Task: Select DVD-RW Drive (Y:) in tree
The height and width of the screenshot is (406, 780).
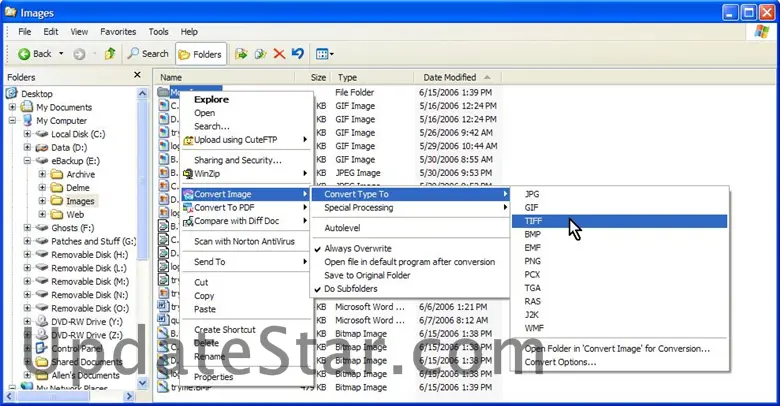Action: [87, 321]
